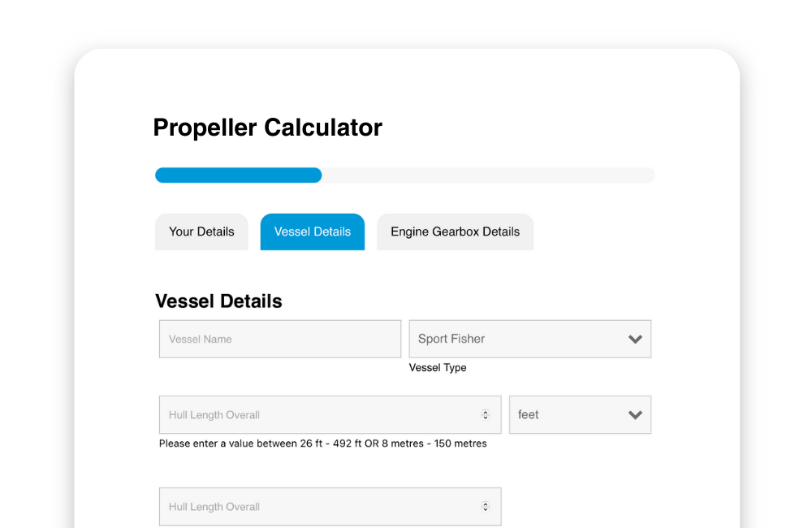
Task: Click the grey unfilled part of the progress bar
Action: coord(487,175)
